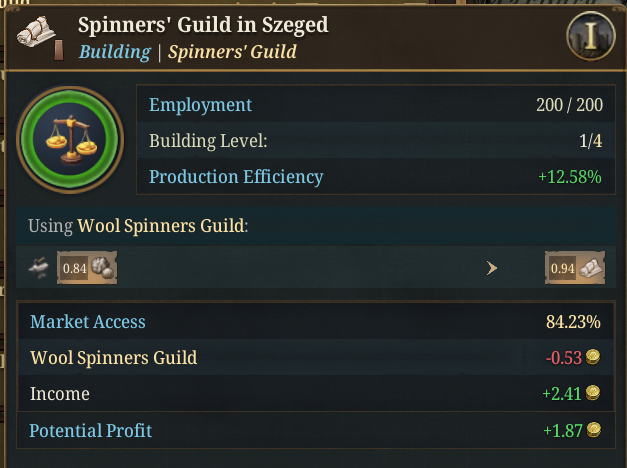Click the small tools icon before wool input

click(39, 267)
